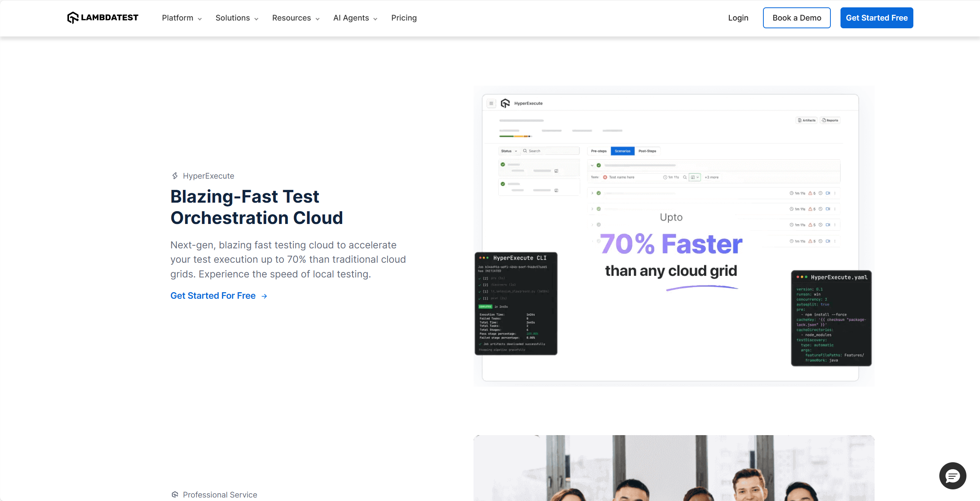Click the Professional Service label
980x501 pixels.
[x=220, y=495]
